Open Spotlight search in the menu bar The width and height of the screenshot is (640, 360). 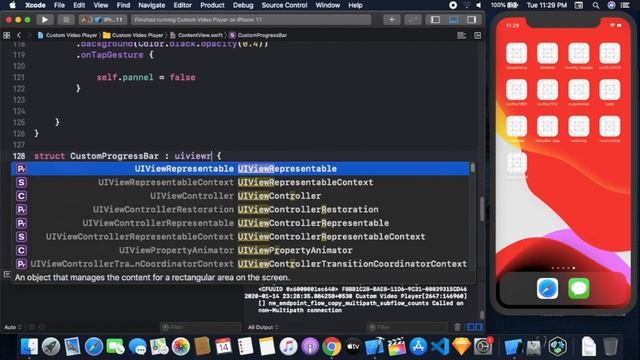(596, 5)
